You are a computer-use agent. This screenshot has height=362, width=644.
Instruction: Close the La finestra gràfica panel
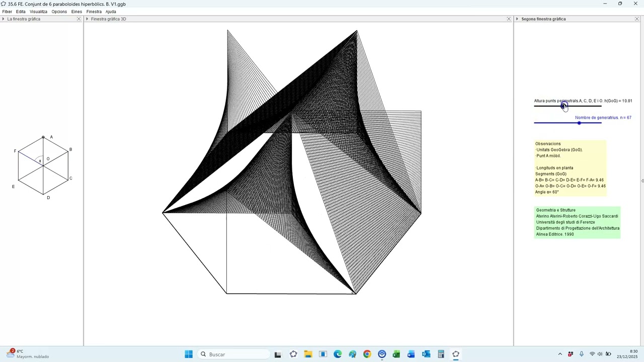[78, 19]
